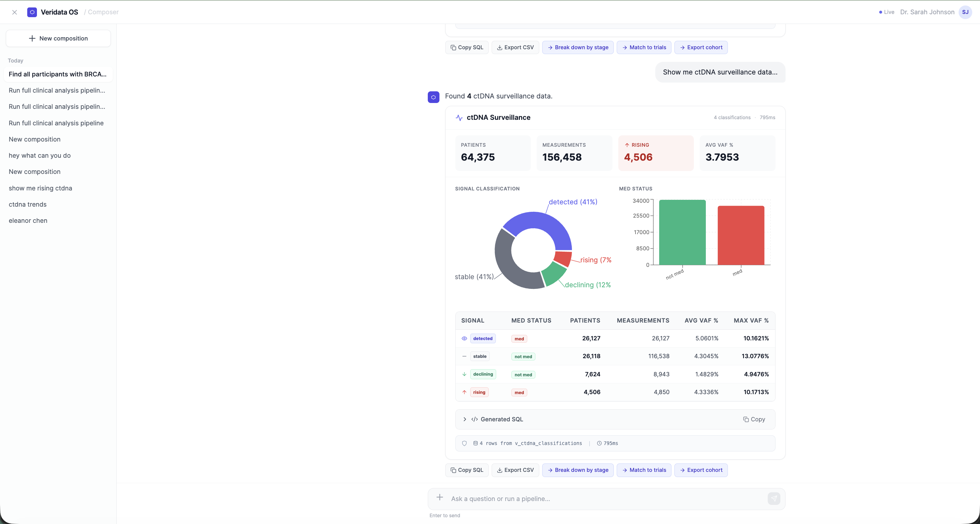Start a New composition

[58, 39]
